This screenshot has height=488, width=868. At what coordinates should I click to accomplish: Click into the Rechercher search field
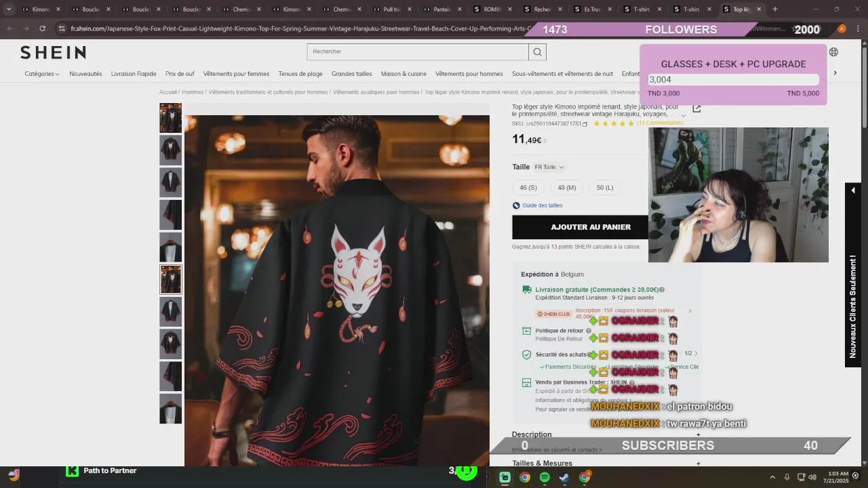(418, 52)
